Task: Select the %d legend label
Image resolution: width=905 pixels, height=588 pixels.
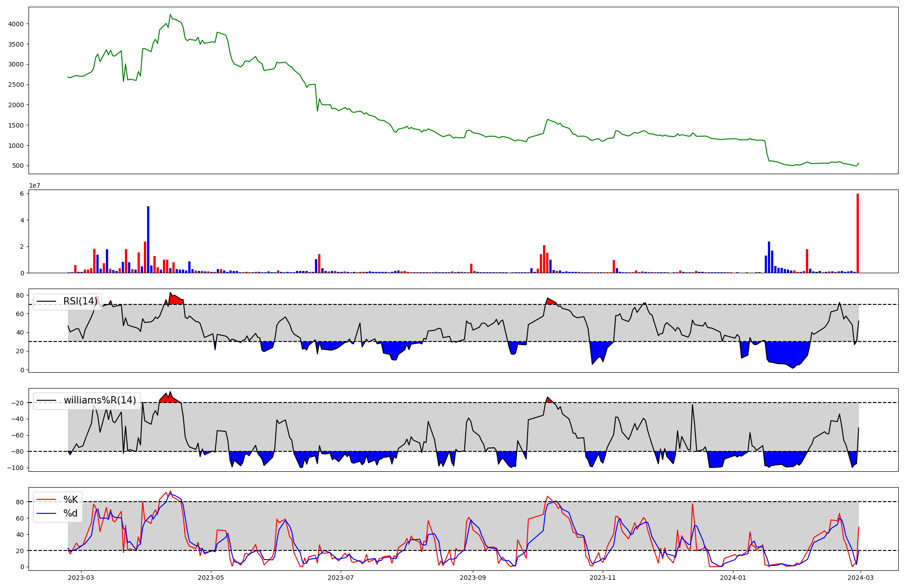Action: 71,513
